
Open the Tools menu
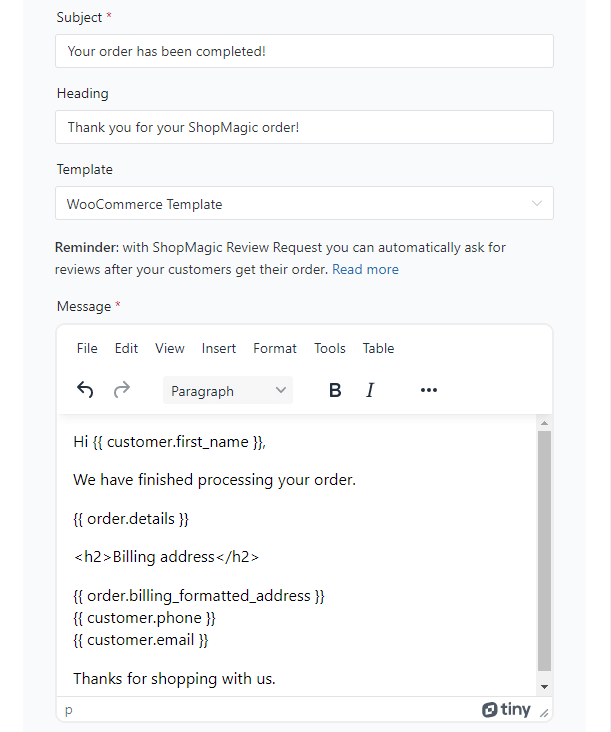pos(330,348)
